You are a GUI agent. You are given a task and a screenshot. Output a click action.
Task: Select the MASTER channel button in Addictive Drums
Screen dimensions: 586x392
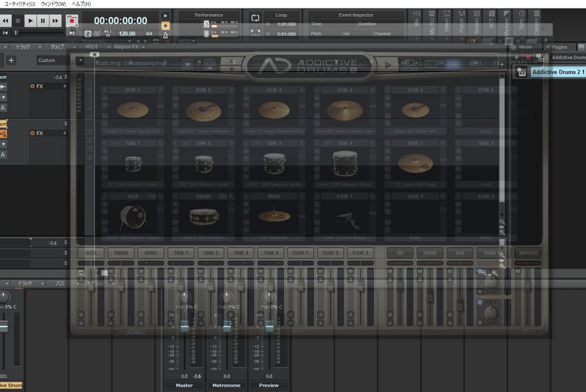point(528,253)
